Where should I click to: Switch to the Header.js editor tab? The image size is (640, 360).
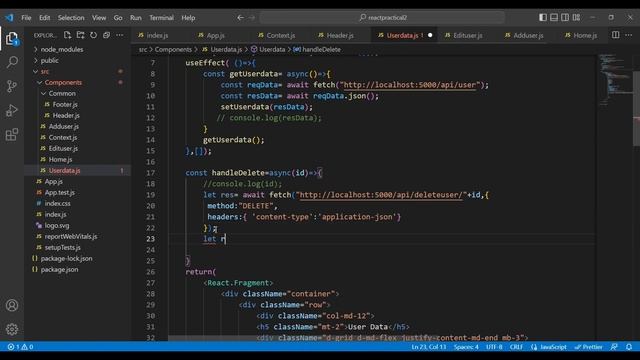pyautogui.click(x=340, y=36)
